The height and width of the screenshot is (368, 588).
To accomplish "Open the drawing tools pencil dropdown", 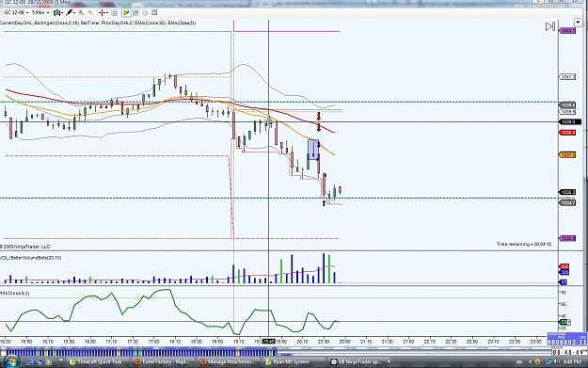I will [71, 13].
